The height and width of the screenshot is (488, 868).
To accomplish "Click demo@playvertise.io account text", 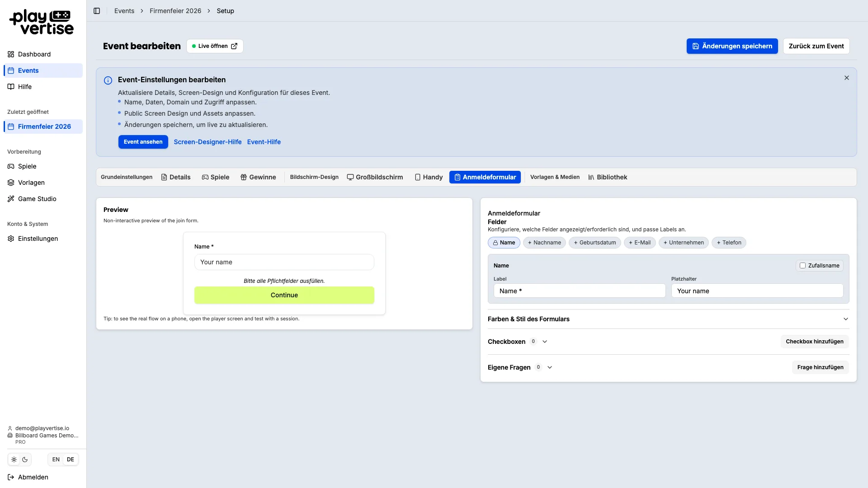I will (x=42, y=428).
